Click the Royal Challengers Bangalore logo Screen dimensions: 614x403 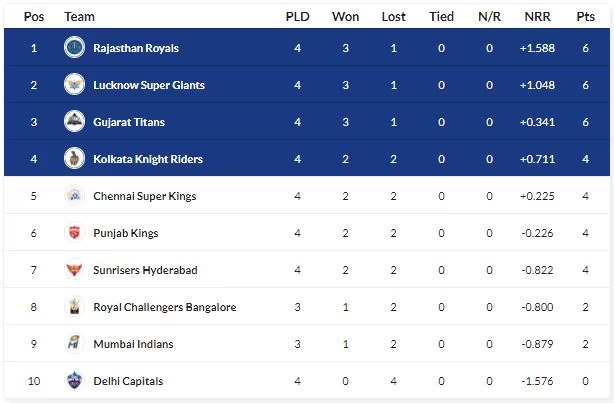coord(74,306)
